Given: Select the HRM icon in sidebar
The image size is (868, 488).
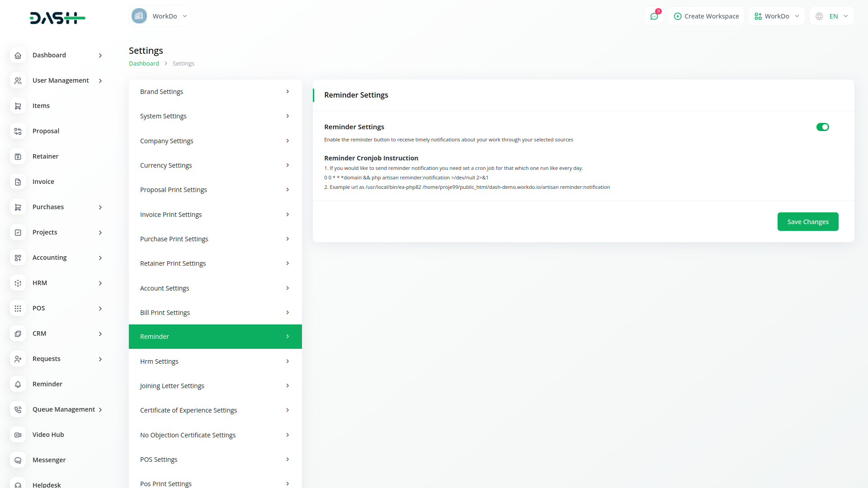Looking at the screenshot, I should tap(18, 283).
